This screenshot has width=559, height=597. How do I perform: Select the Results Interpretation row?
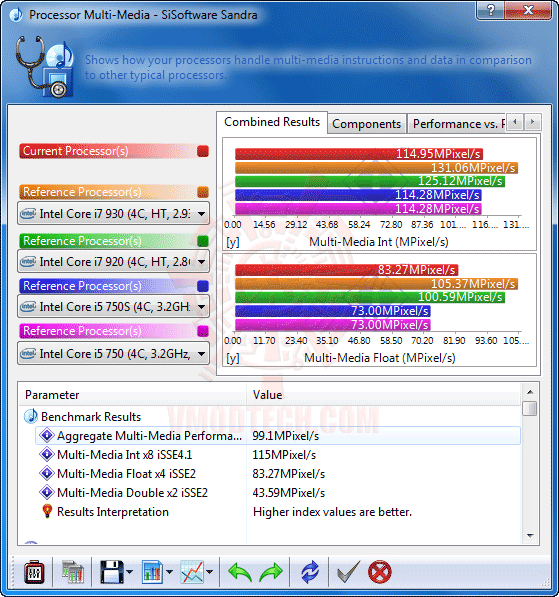click(278, 512)
